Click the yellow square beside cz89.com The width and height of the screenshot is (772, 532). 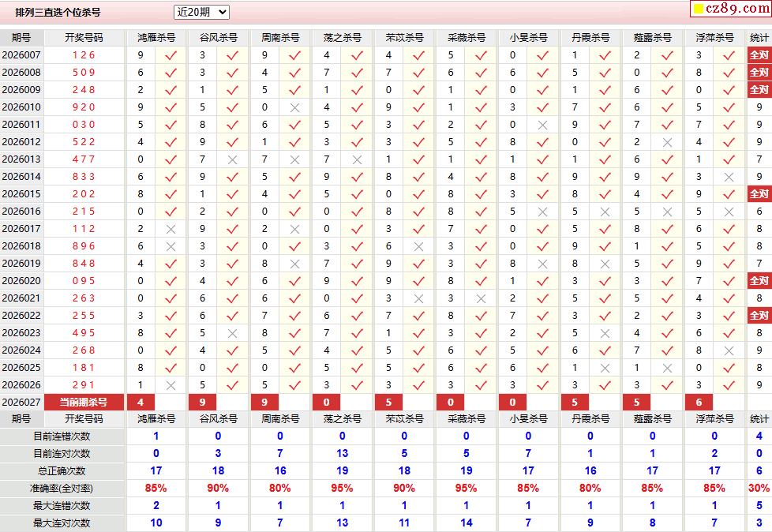pos(698,9)
